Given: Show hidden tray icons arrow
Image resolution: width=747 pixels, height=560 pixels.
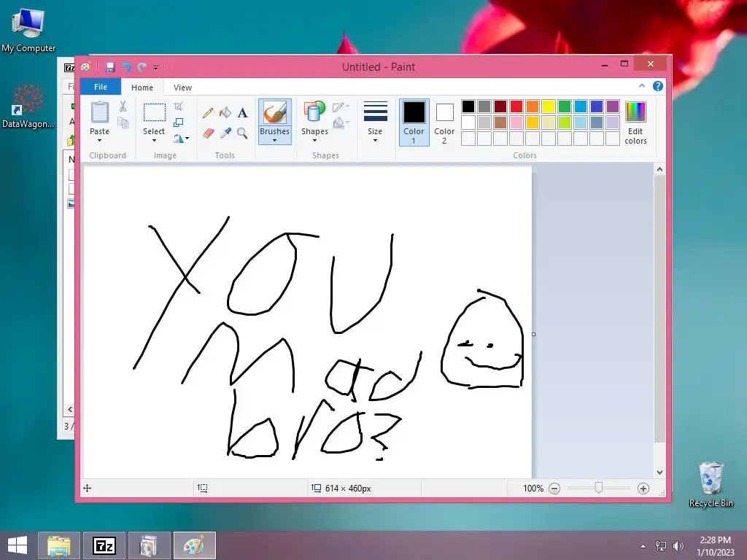Looking at the screenshot, I should (x=643, y=546).
